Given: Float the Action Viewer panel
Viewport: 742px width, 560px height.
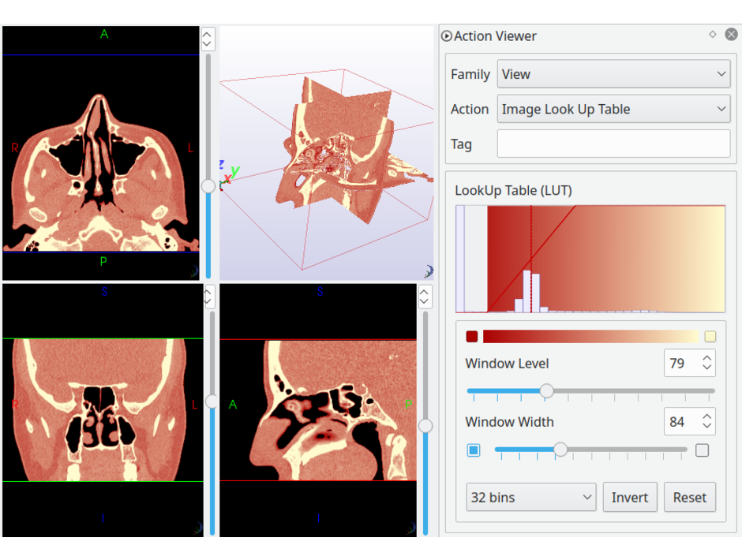Looking at the screenshot, I should point(713,35).
